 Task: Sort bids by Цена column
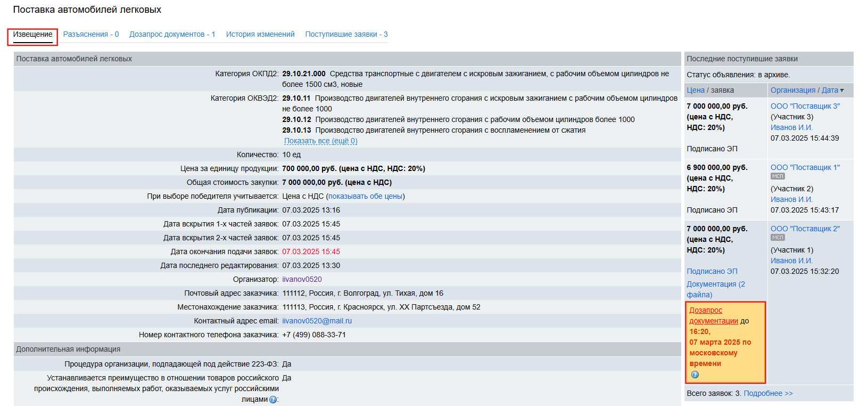click(x=695, y=90)
